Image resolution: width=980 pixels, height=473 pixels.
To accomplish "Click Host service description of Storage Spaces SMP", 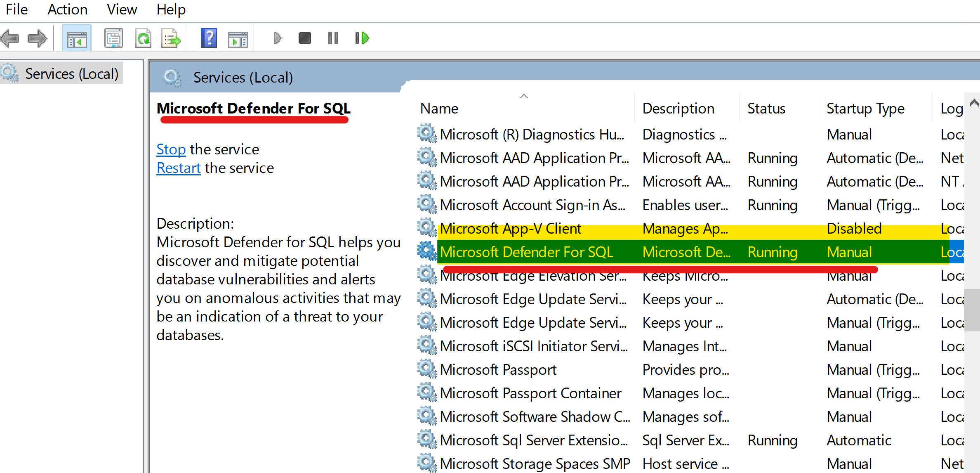I will pos(686,464).
